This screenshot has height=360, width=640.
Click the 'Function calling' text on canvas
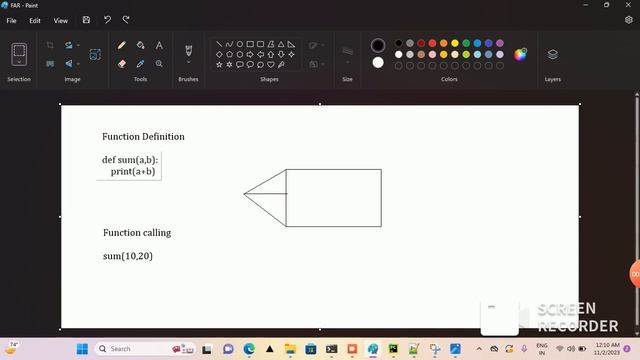click(137, 233)
